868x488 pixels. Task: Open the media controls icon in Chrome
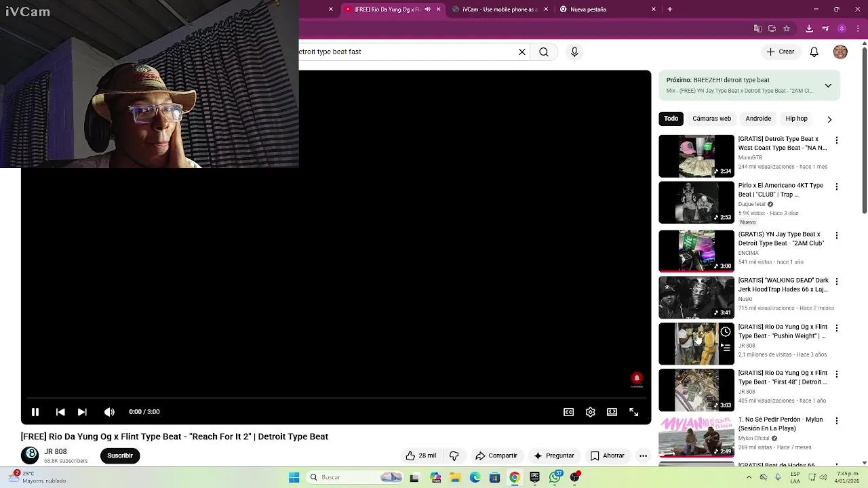pos(825,28)
